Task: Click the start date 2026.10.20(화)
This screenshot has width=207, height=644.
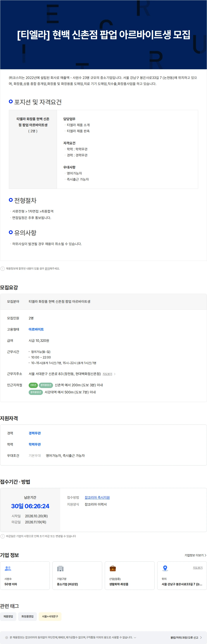Action: click(36, 516)
